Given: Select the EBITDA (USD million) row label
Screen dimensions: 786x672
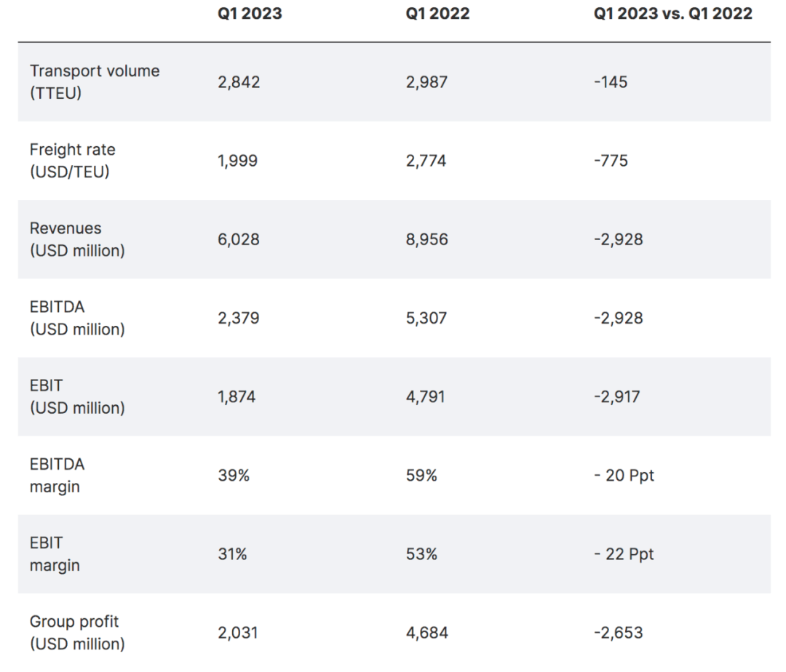Looking at the screenshot, I should [x=77, y=318].
